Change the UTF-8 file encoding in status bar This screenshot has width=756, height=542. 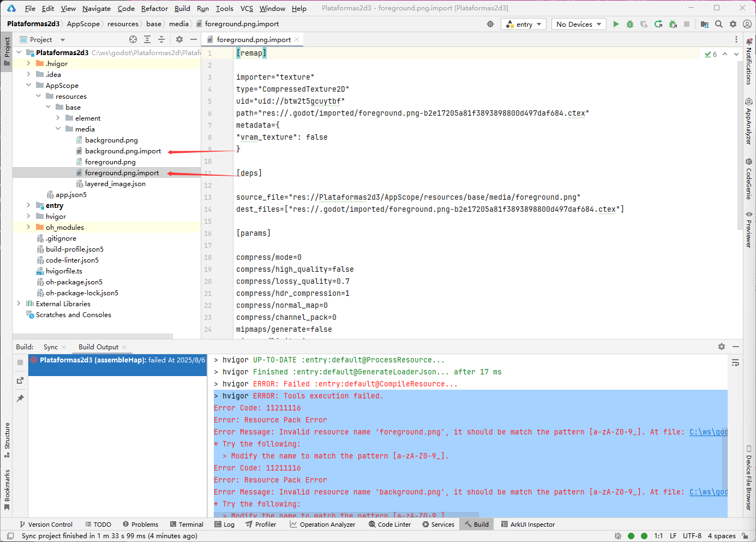point(692,536)
